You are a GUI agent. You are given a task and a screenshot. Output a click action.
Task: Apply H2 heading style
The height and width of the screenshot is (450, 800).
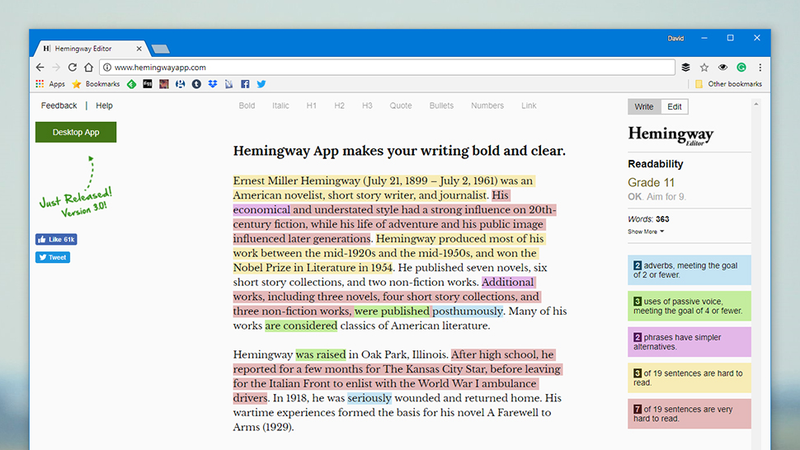(339, 106)
